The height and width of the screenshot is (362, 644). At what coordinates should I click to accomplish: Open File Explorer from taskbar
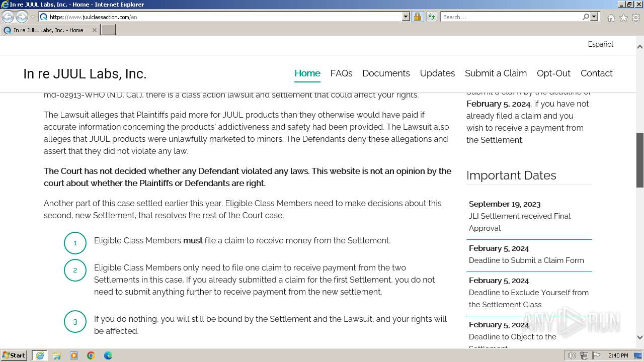tap(57, 355)
